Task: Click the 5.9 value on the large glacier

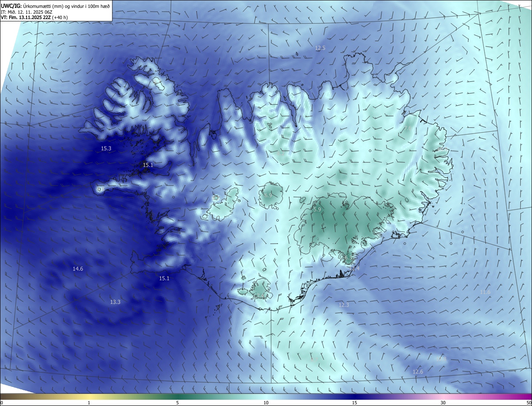Action: click(317, 210)
